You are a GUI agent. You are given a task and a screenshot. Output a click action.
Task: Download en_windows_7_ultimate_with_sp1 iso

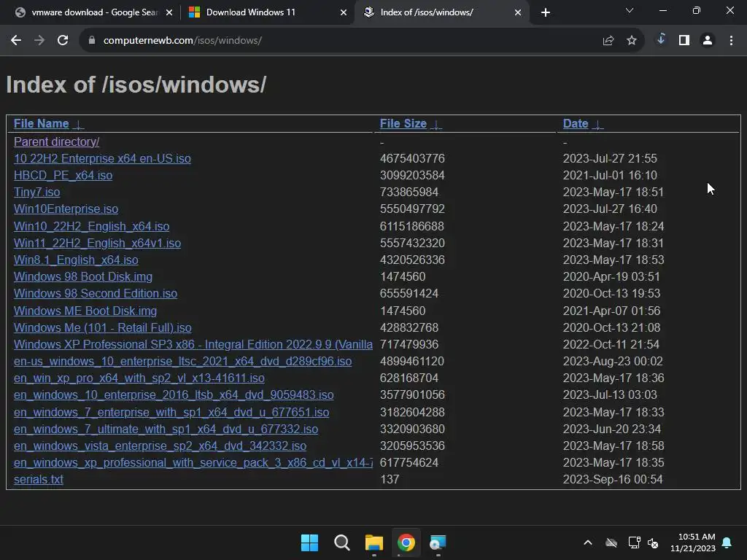tap(166, 429)
